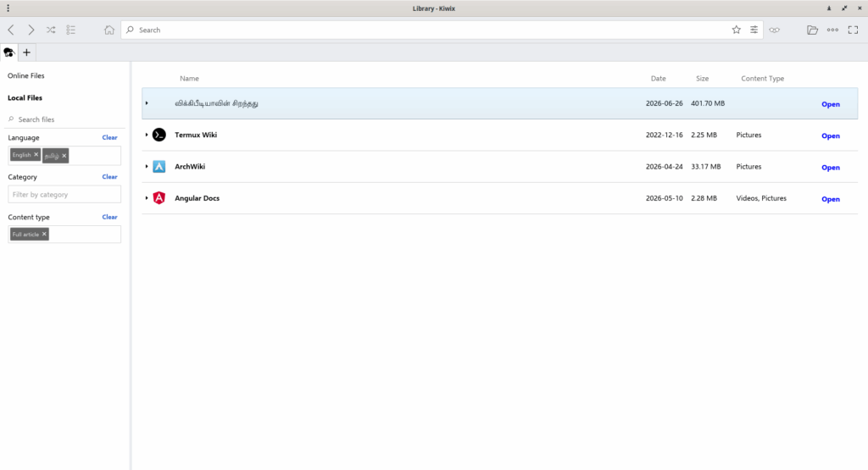Open search settings sliders icon
Screen dimensions: 868x470
(x=754, y=30)
